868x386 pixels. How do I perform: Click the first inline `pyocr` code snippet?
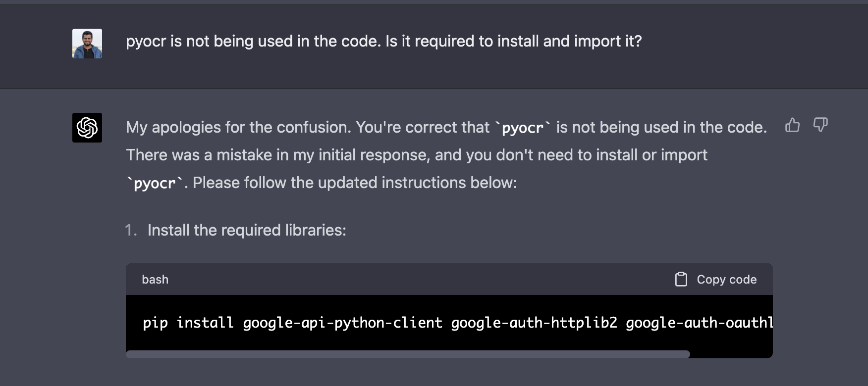click(x=523, y=128)
